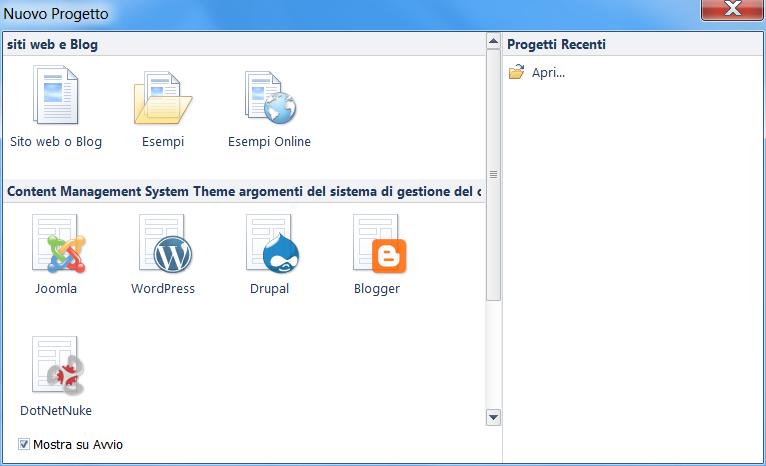Click the Sito web o Blog label

click(x=56, y=142)
